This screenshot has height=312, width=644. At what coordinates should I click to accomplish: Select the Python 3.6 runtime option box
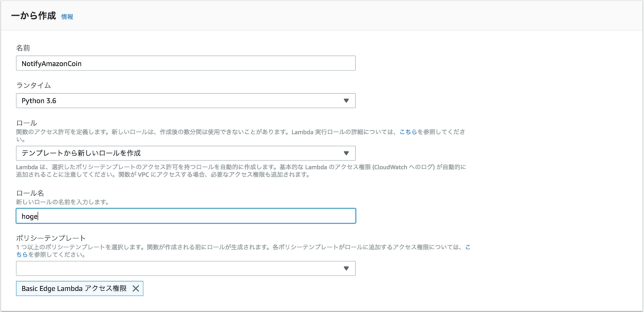click(149, 101)
